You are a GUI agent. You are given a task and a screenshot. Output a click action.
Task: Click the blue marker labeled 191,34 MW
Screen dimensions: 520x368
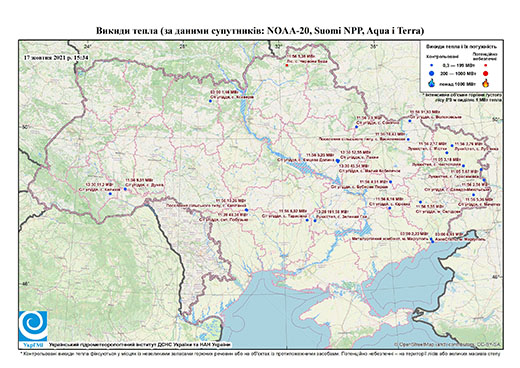(x=315, y=221)
